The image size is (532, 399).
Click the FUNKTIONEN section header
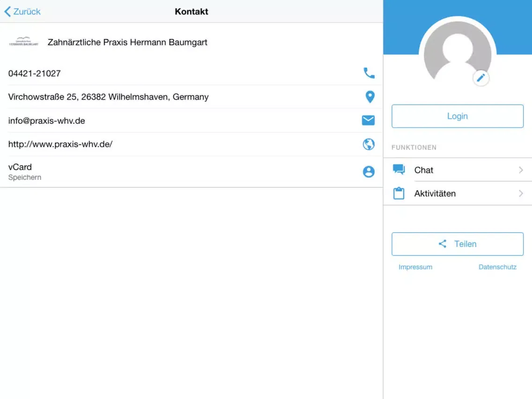coord(414,147)
